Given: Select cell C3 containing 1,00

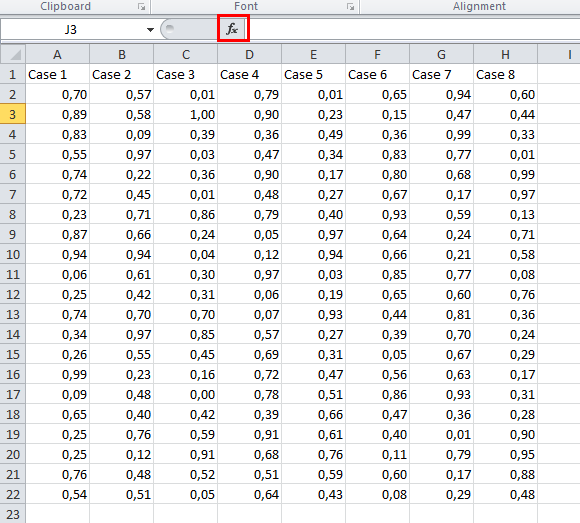Looking at the screenshot, I should (x=186, y=114).
